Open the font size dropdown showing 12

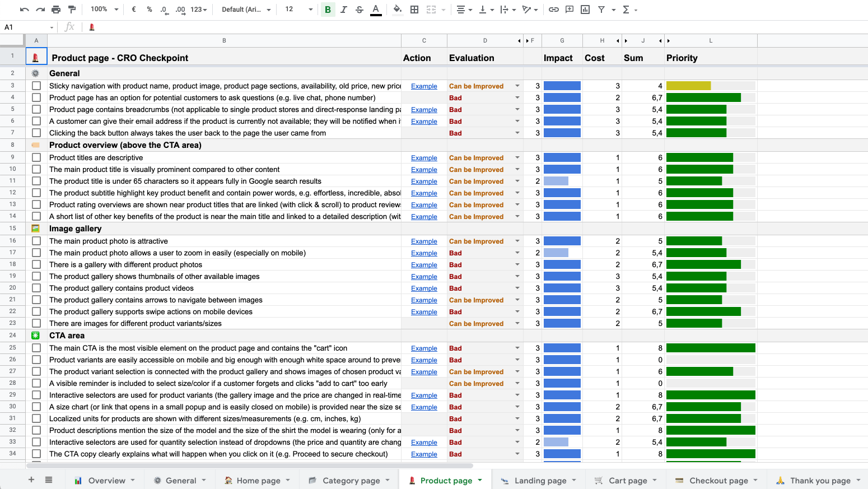pyautogui.click(x=298, y=10)
